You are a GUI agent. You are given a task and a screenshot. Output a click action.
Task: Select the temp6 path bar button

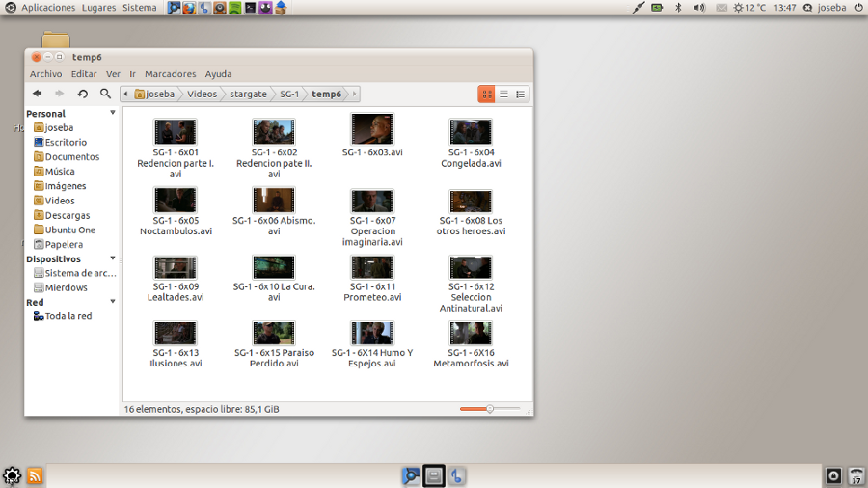[x=327, y=95]
